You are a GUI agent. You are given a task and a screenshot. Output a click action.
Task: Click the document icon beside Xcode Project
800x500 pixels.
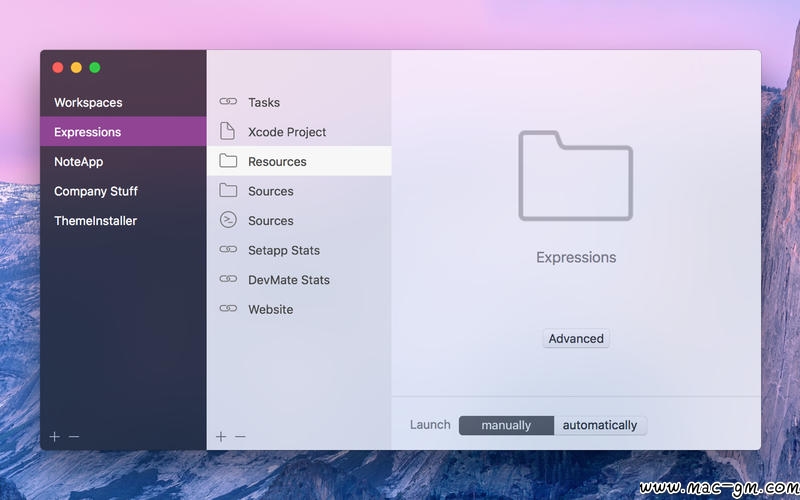tap(228, 131)
